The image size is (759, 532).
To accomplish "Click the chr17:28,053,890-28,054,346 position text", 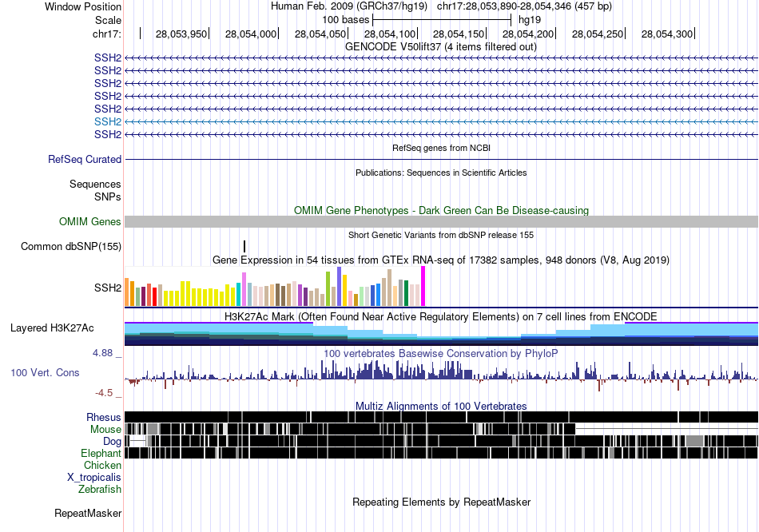I will pos(524,6).
